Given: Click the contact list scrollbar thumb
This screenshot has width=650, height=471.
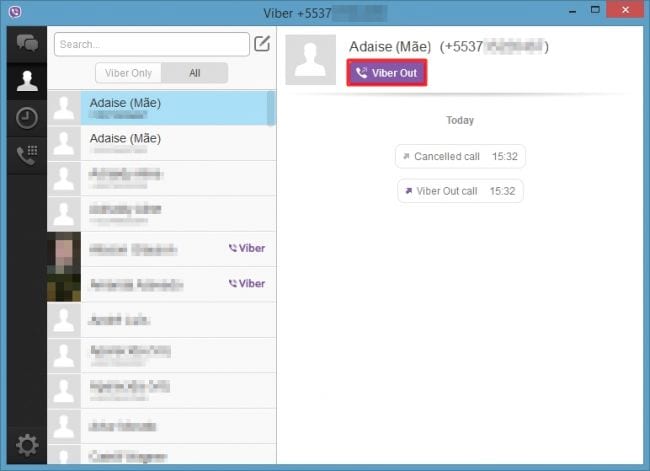Looking at the screenshot, I should [x=271, y=108].
